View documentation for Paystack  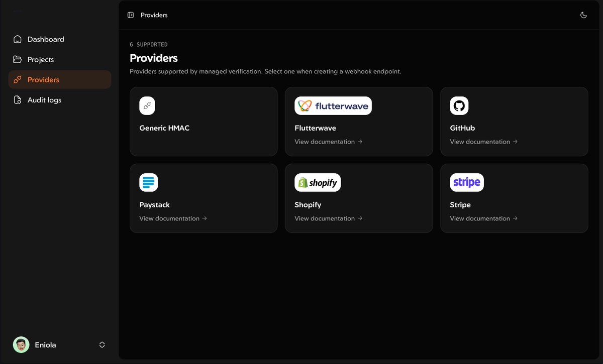tap(173, 218)
